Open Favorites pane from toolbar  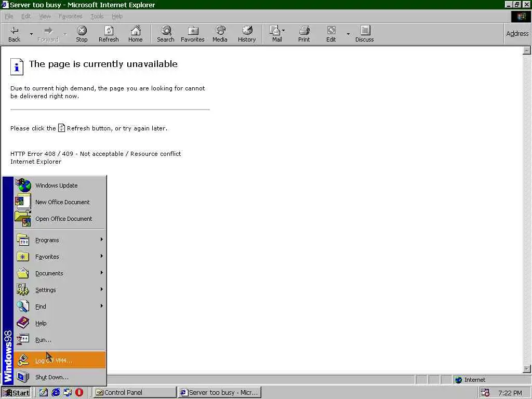[x=192, y=34]
